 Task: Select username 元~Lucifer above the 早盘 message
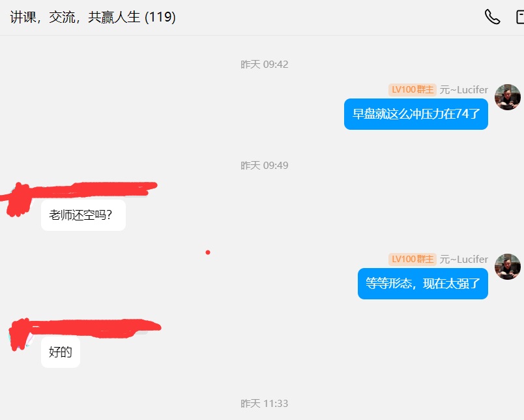coord(464,90)
